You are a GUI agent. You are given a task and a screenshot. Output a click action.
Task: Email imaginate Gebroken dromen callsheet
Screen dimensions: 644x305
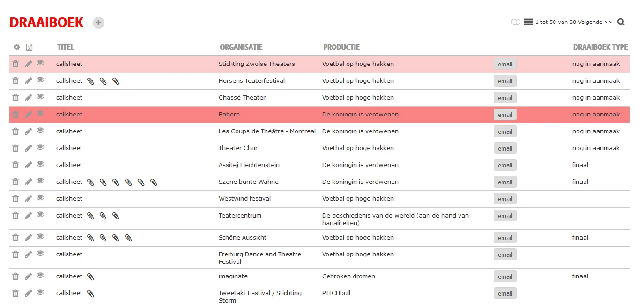[x=505, y=276]
